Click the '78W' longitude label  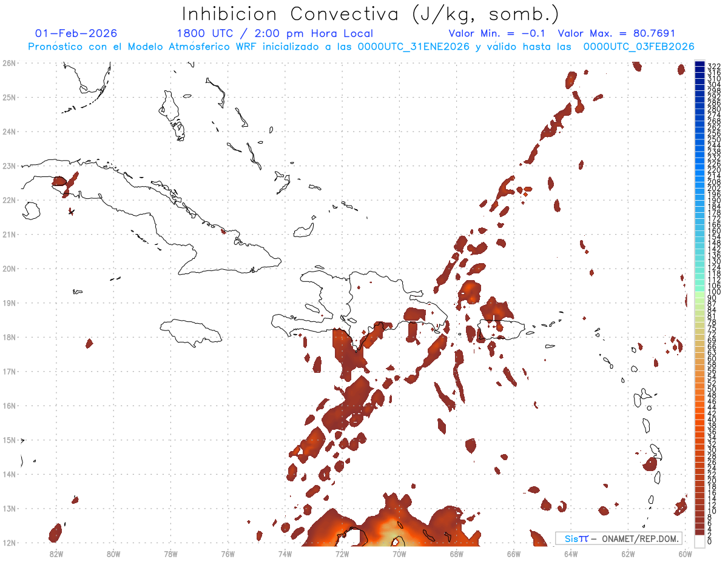click(170, 554)
